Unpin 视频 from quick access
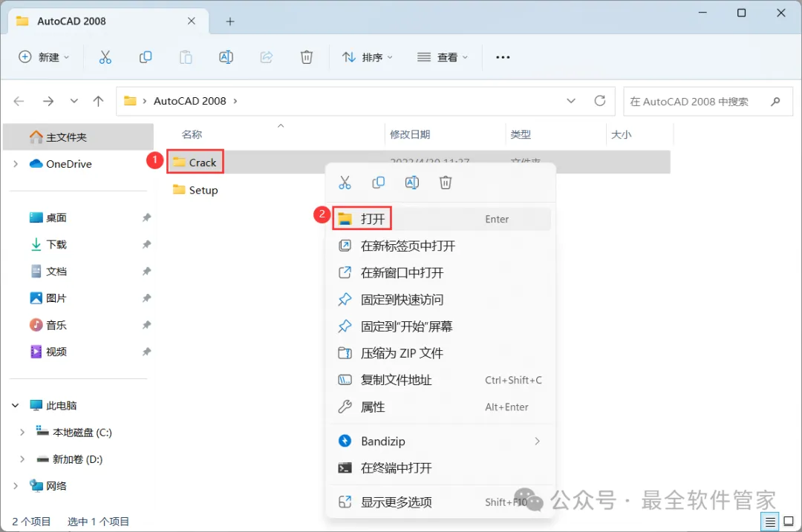This screenshot has width=802, height=532. tap(146, 352)
